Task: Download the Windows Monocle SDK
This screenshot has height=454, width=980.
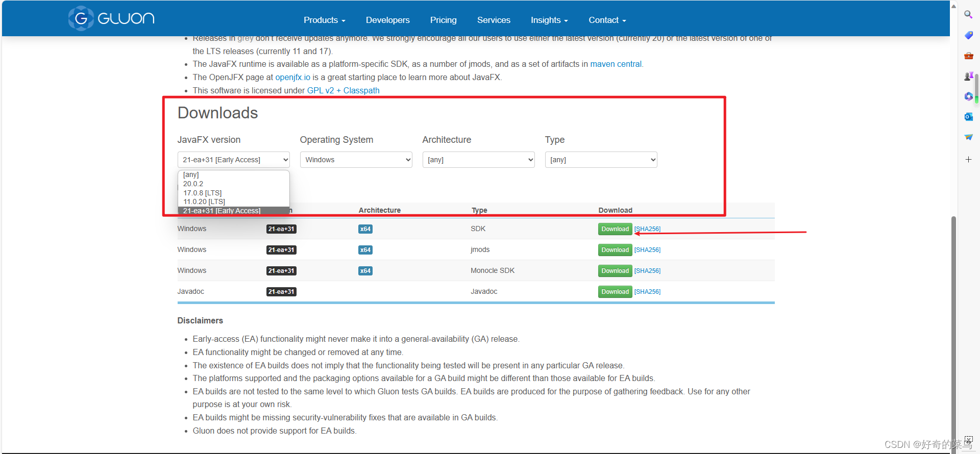Action: click(615, 271)
